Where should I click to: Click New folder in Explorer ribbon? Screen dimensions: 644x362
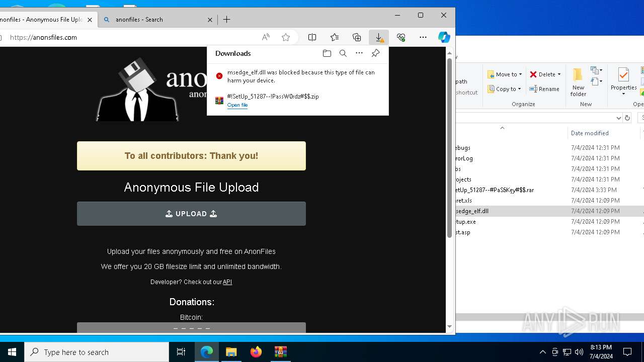(578, 82)
